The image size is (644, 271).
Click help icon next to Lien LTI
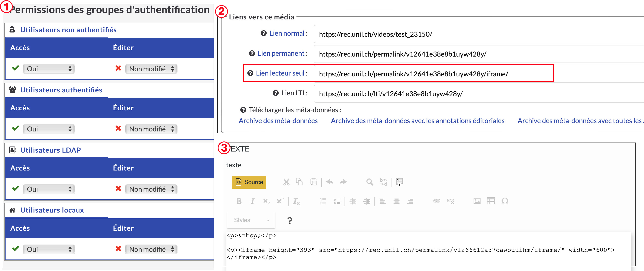(x=276, y=93)
